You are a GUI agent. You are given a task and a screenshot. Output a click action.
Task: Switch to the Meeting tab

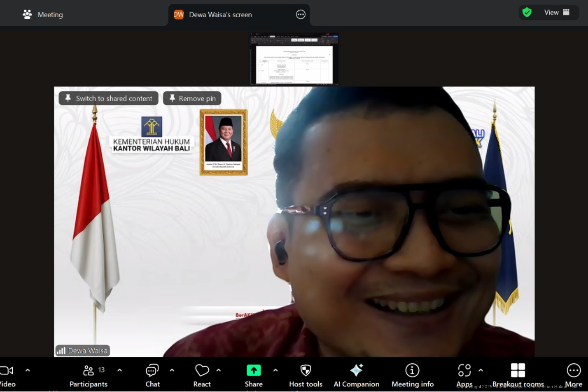(x=43, y=15)
